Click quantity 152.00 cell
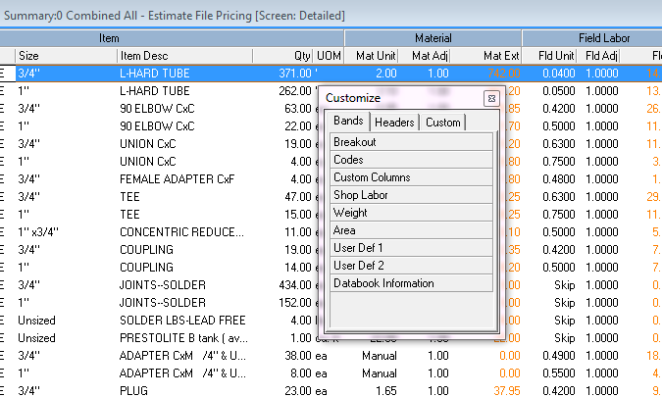Viewport: 662px width, 397px height. pyautogui.click(x=295, y=303)
